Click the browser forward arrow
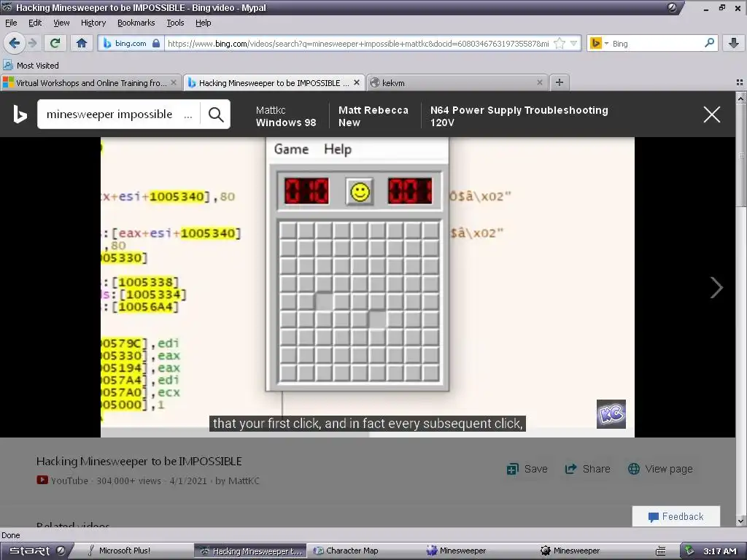This screenshot has width=747, height=560. (32, 43)
